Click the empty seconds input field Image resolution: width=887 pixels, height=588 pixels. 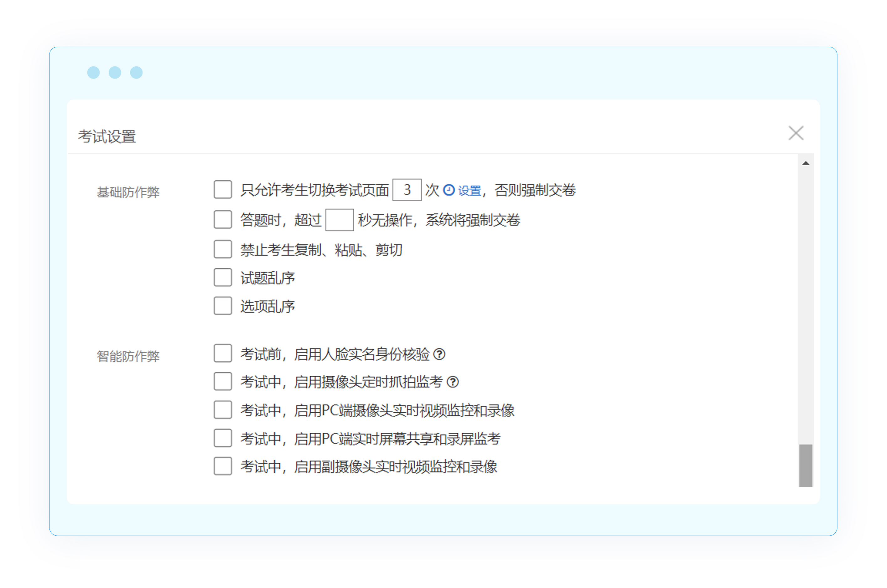pos(339,220)
